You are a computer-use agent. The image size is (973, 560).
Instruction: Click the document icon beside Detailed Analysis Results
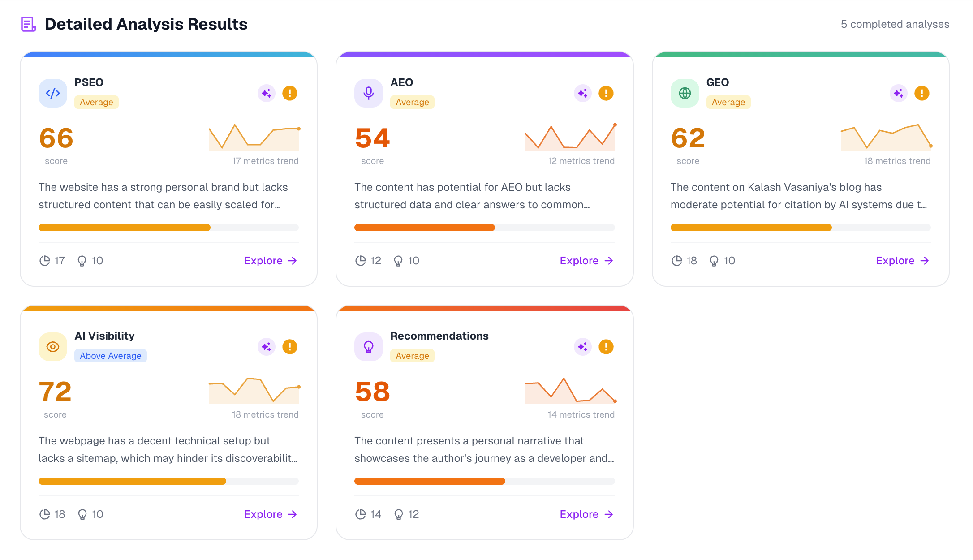click(x=28, y=23)
